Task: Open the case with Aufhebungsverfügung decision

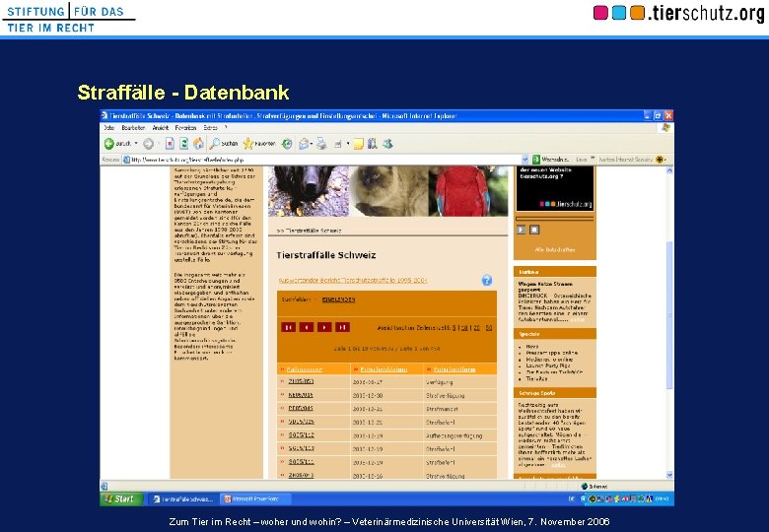Action: [301, 435]
